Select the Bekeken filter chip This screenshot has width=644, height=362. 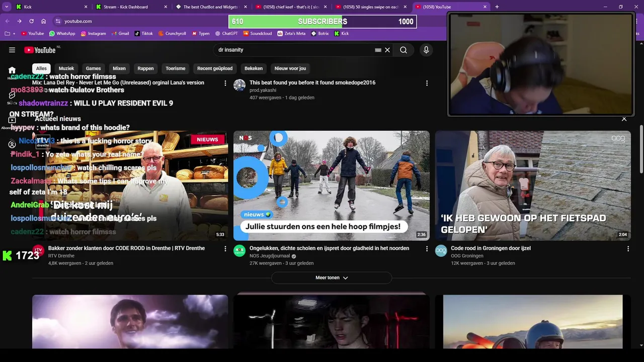click(x=254, y=68)
